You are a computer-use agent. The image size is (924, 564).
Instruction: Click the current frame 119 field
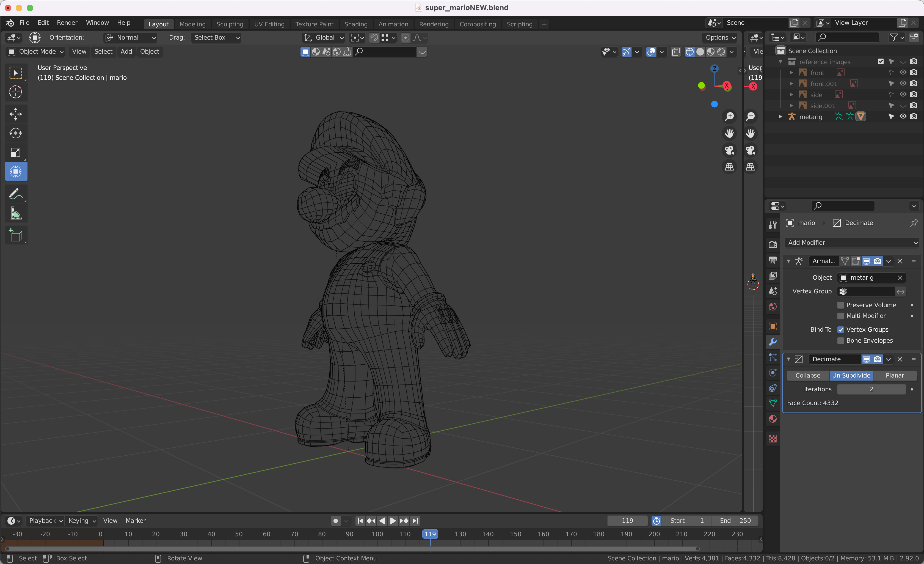click(627, 521)
